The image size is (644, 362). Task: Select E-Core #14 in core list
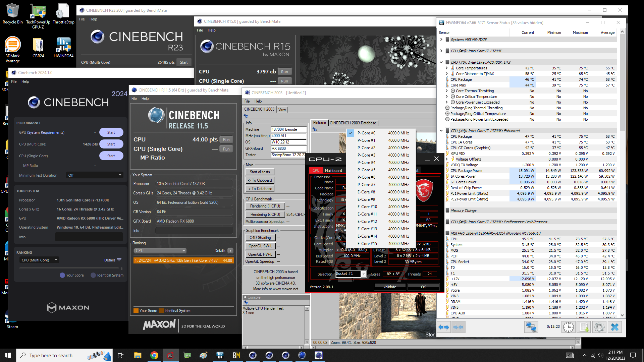(381, 236)
